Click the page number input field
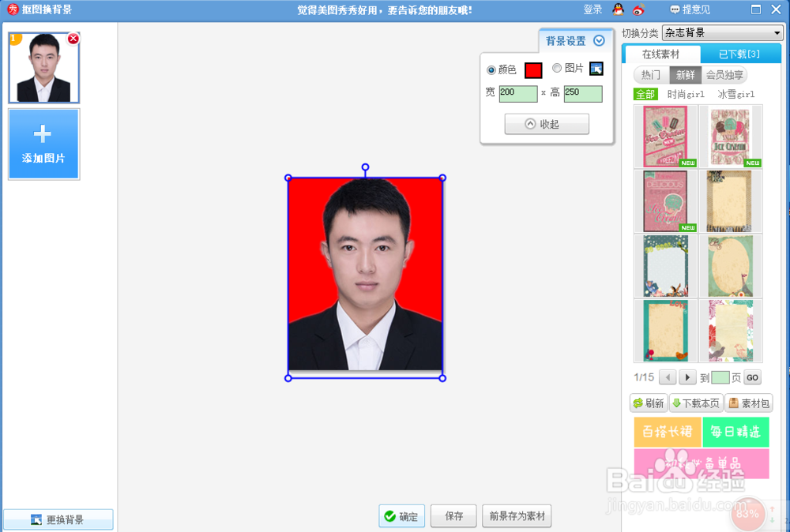This screenshot has width=790, height=532. [x=720, y=377]
